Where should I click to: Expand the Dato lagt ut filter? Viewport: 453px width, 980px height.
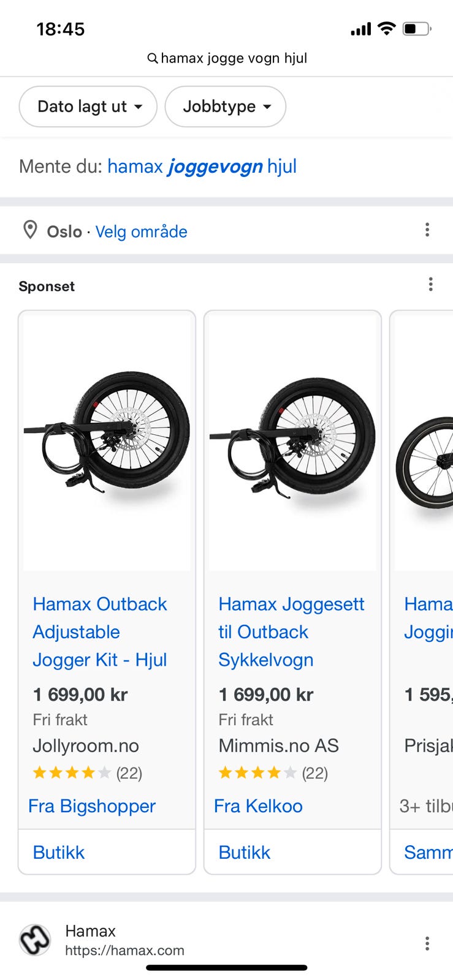88,107
